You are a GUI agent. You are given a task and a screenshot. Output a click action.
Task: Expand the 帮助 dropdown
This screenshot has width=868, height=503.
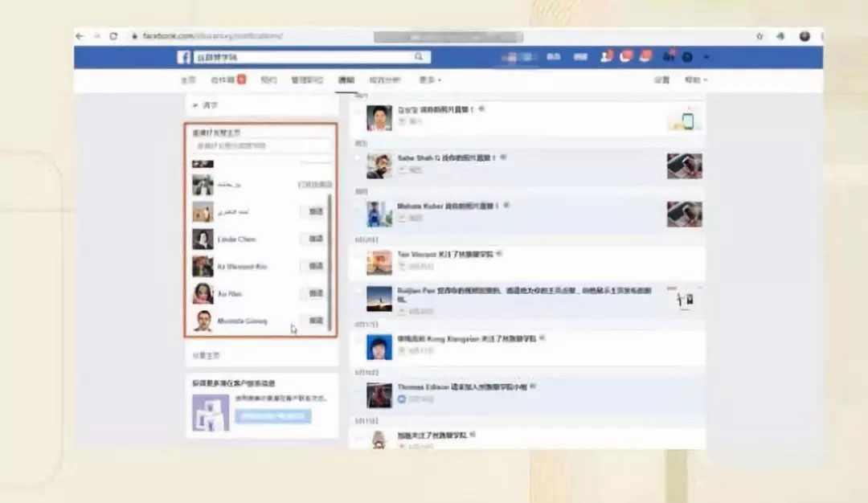point(694,80)
